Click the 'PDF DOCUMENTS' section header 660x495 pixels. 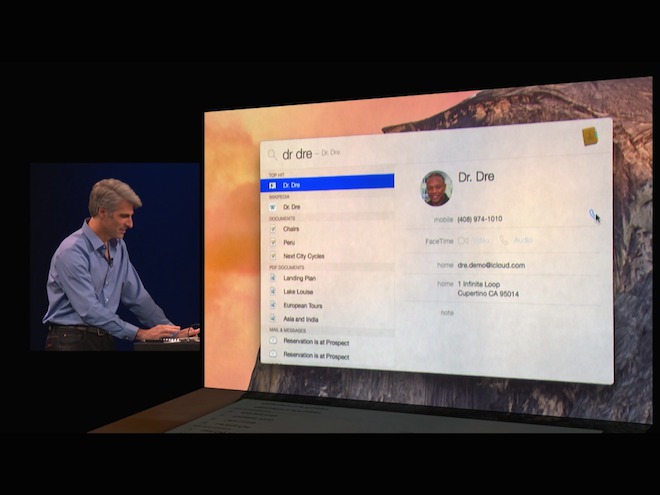pos(287,268)
